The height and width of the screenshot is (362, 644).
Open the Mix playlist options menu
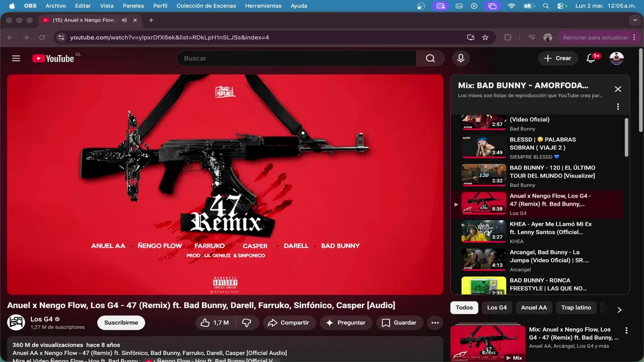[618, 107]
